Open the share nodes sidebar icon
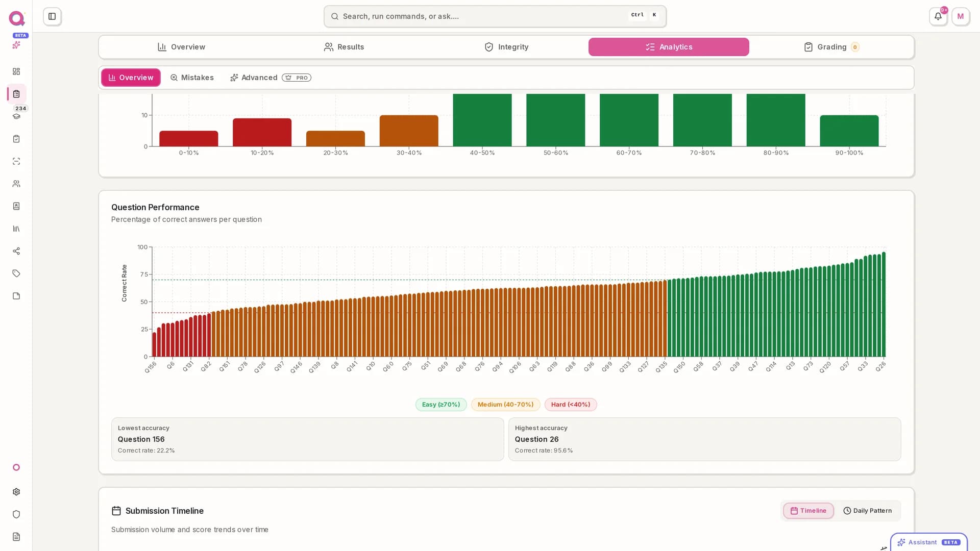980x551 pixels. [x=16, y=251]
